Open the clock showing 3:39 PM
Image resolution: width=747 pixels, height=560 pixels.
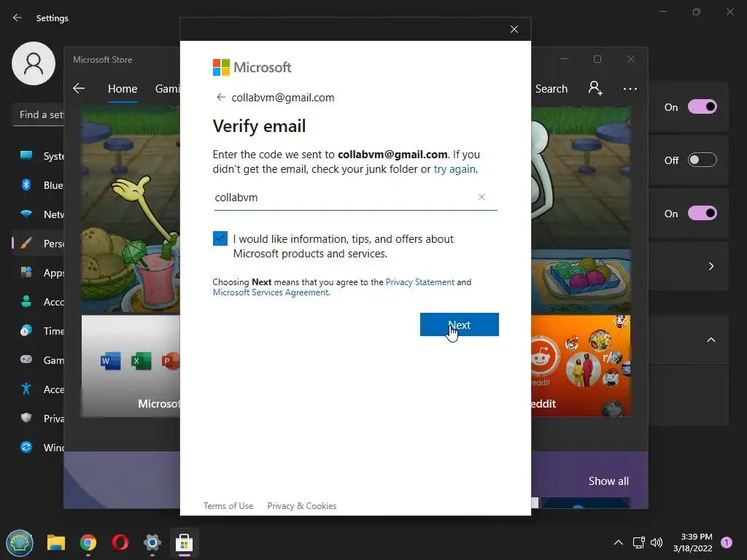coord(693,542)
